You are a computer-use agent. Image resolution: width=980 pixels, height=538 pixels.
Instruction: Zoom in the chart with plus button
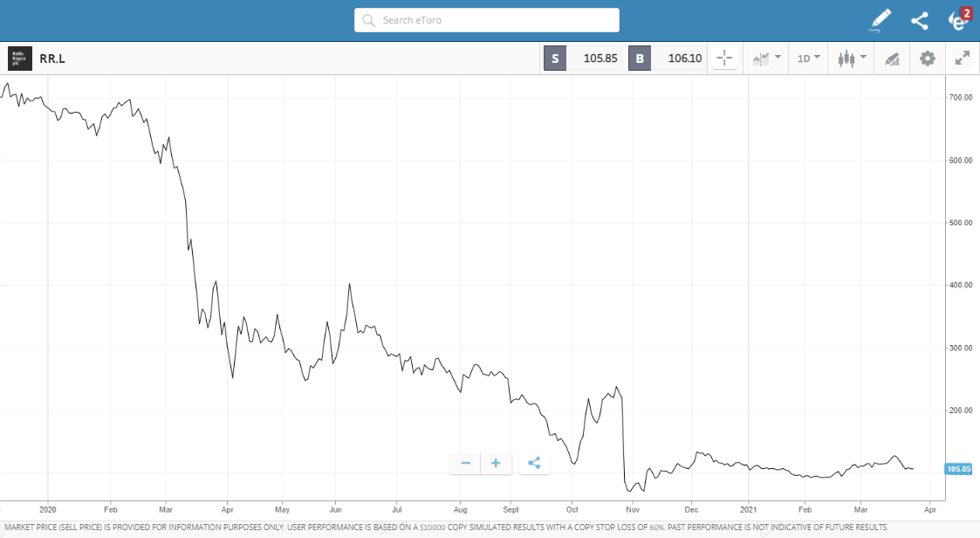coord(496,463)
